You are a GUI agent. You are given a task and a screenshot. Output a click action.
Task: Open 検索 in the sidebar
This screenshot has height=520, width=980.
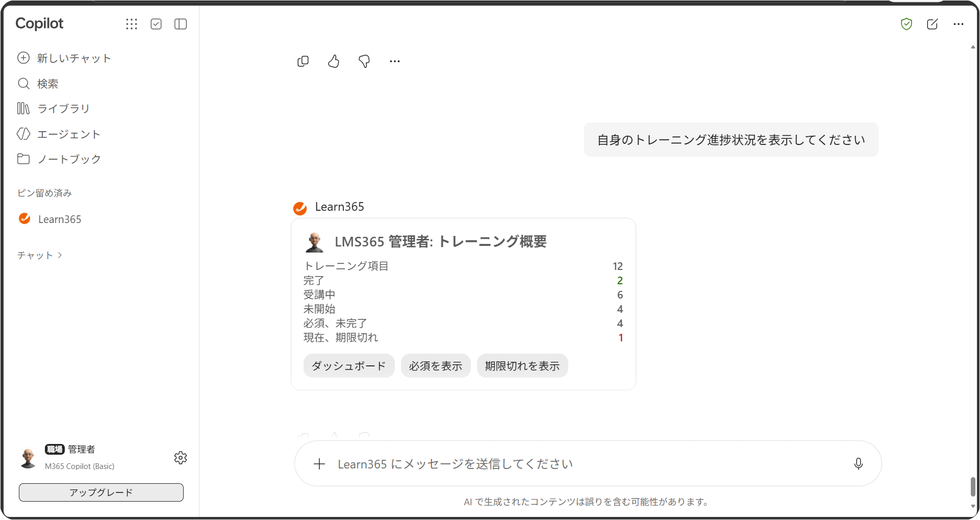pyautogui.click(x=38, y=84)
